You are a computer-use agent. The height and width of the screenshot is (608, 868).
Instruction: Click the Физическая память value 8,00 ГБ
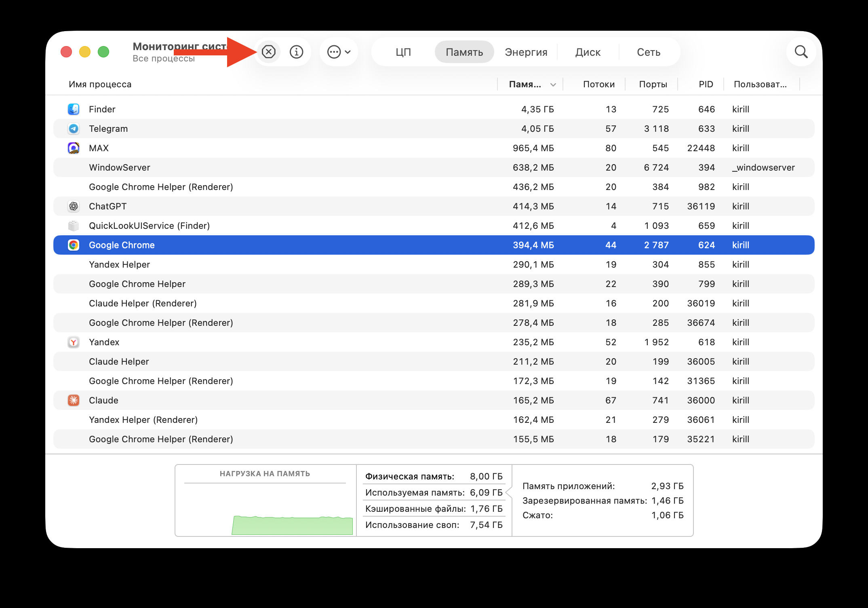[486, 476]
